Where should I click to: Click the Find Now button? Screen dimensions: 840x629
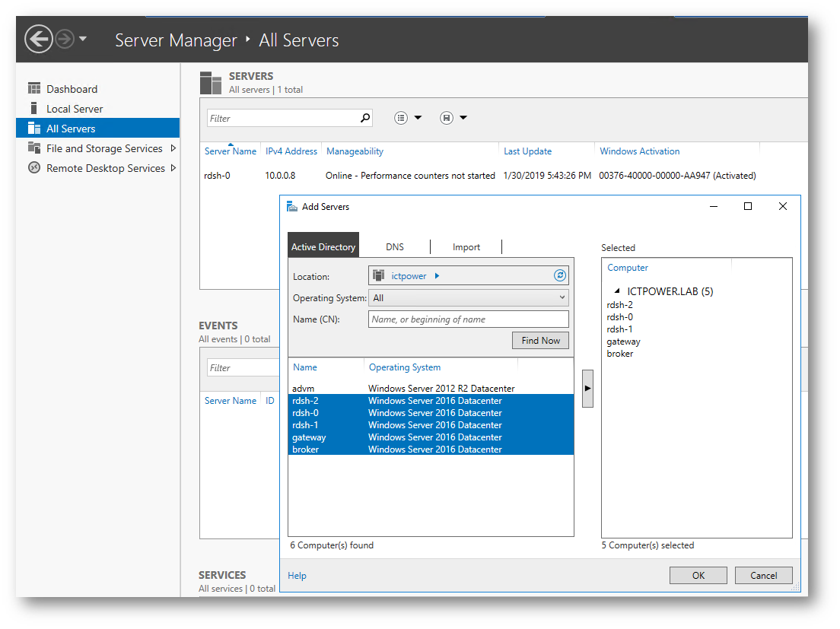click(540, 341)
